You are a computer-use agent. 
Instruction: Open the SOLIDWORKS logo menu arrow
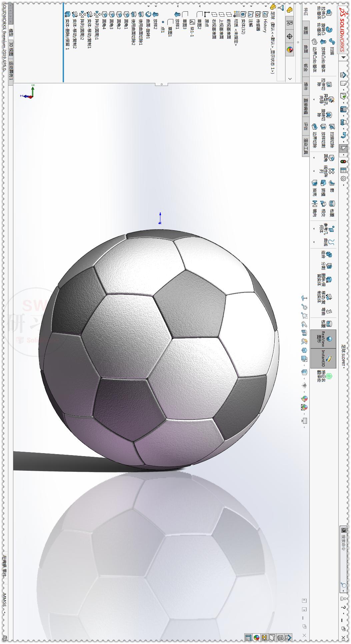[x=343, y=58]
